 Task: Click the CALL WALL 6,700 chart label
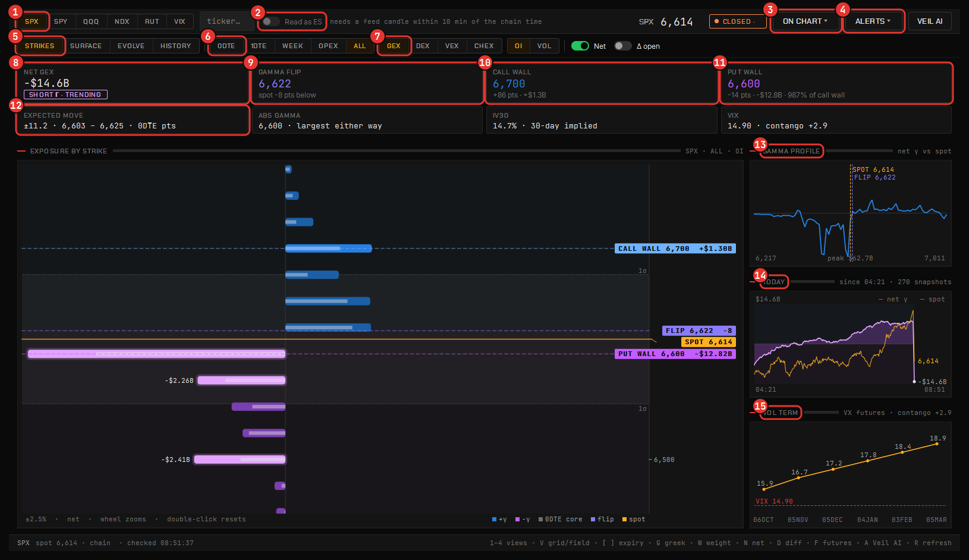click(x=675, y=248)
